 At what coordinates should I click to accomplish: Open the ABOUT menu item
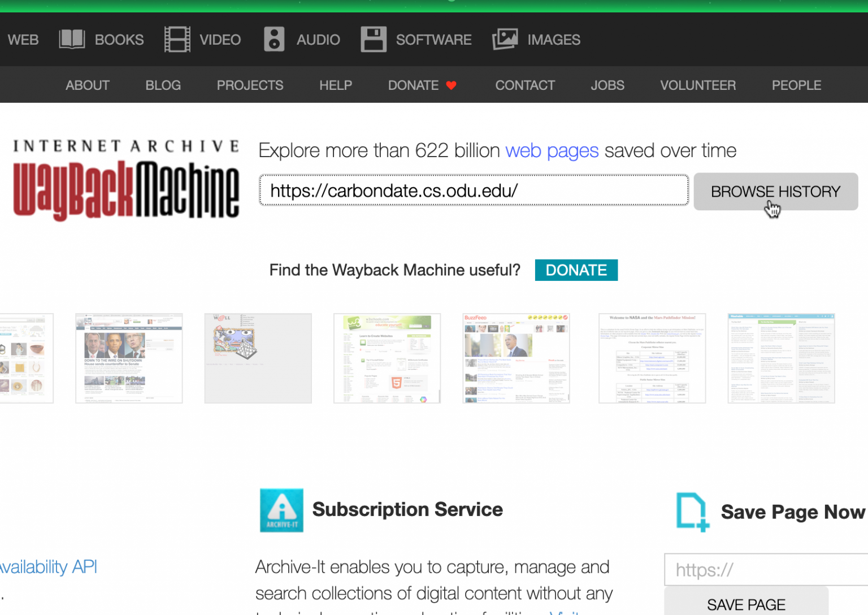click(x=88, y=85)
